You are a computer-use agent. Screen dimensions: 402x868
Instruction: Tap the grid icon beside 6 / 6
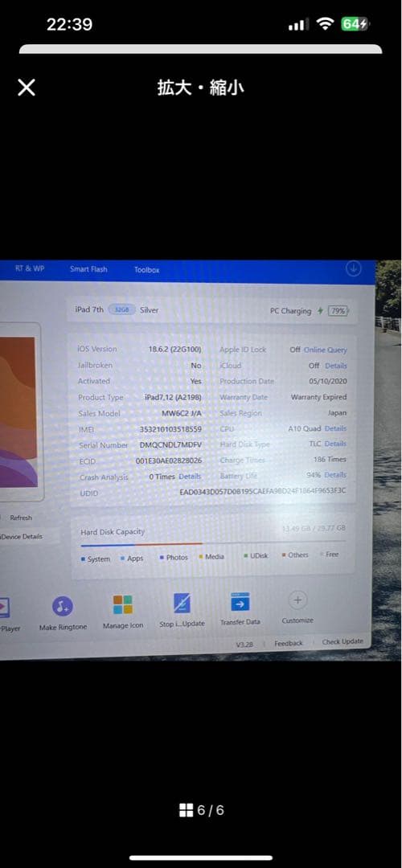(186, 810)
